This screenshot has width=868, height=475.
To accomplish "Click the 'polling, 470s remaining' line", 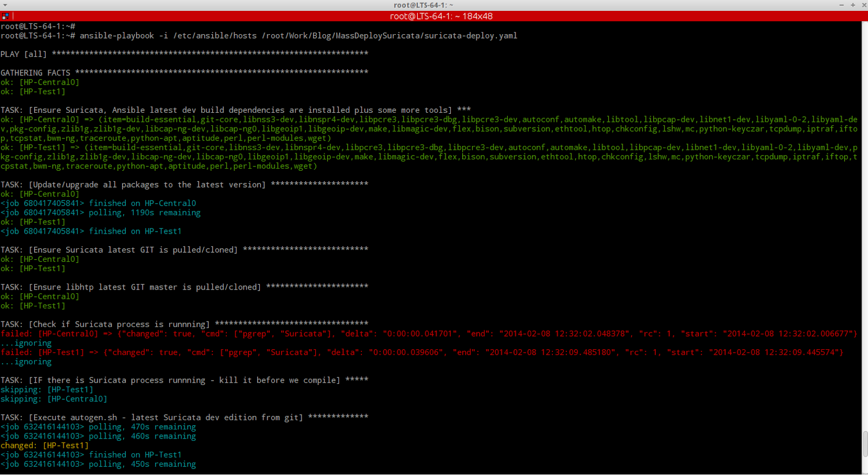I will [x=98, y=427].
